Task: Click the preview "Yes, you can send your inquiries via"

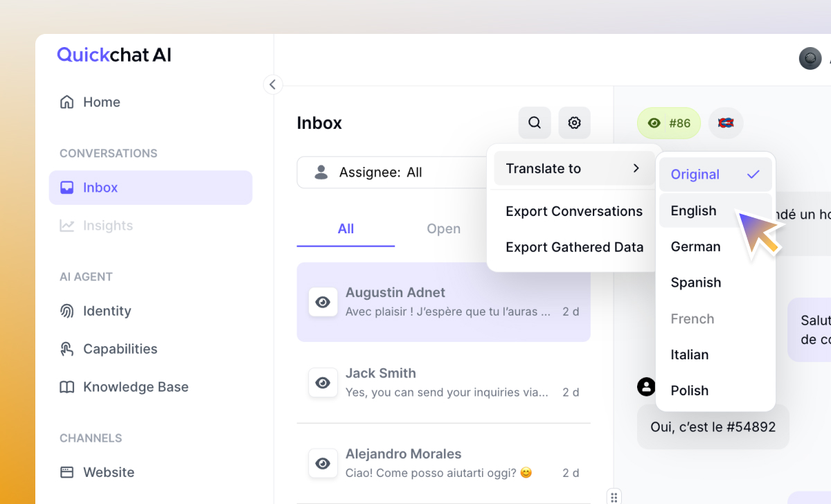Action: [447, 393]
